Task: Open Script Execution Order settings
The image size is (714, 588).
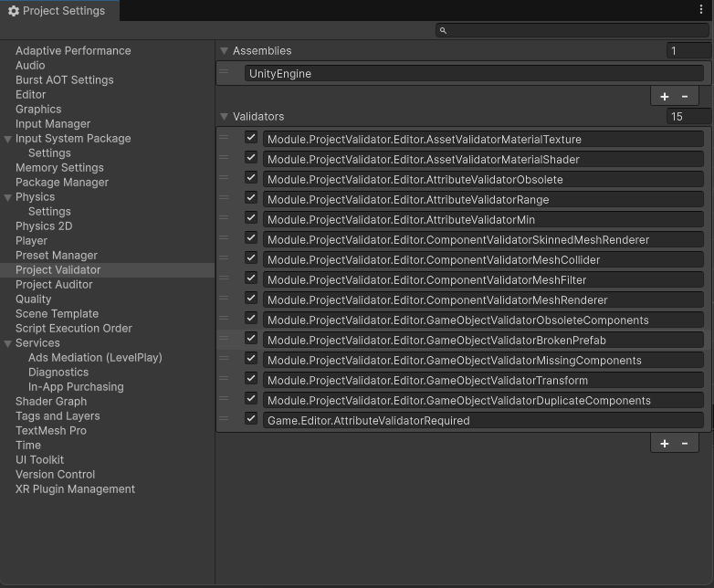Action: point(73,329)
